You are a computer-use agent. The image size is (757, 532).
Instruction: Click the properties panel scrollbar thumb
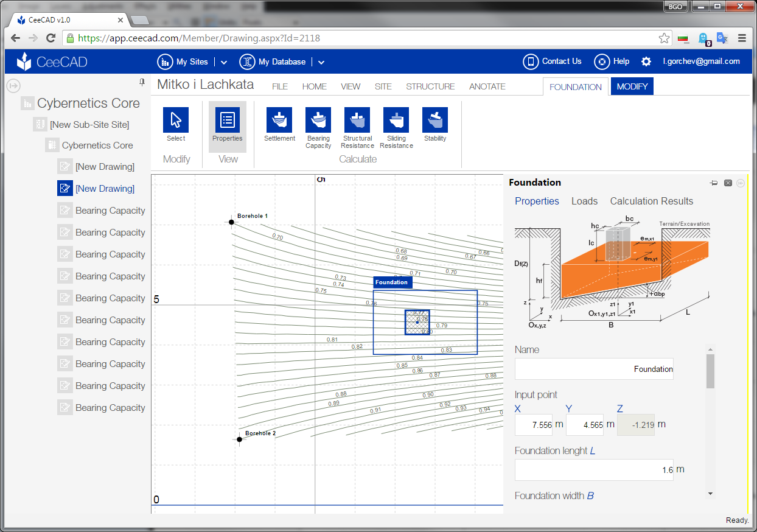pos(710,371)
